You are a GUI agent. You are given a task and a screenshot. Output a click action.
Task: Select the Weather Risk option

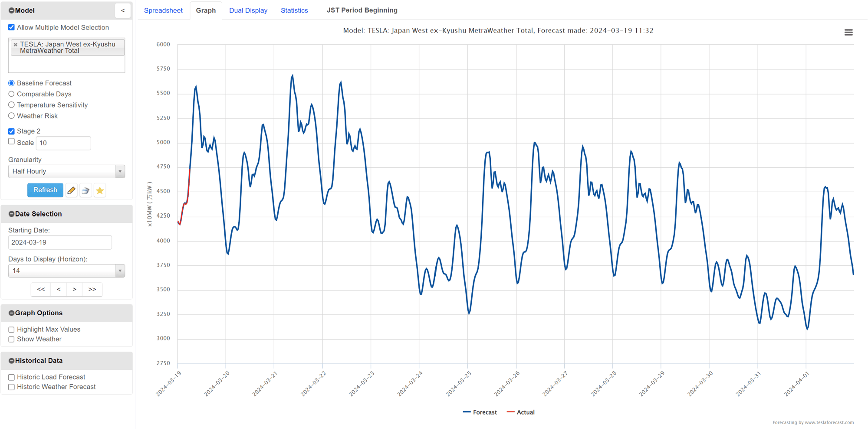(x=11, y=116)
